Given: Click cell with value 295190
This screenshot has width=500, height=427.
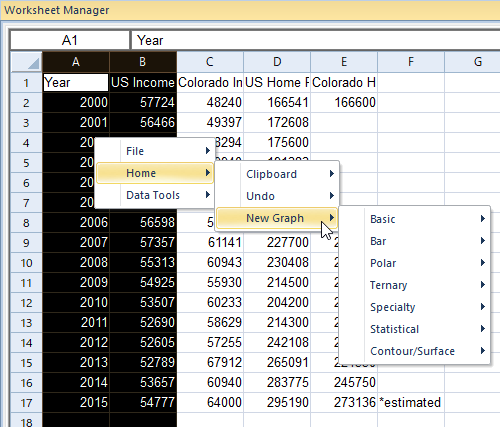Looking at the screenshot, I should (277, 402).
